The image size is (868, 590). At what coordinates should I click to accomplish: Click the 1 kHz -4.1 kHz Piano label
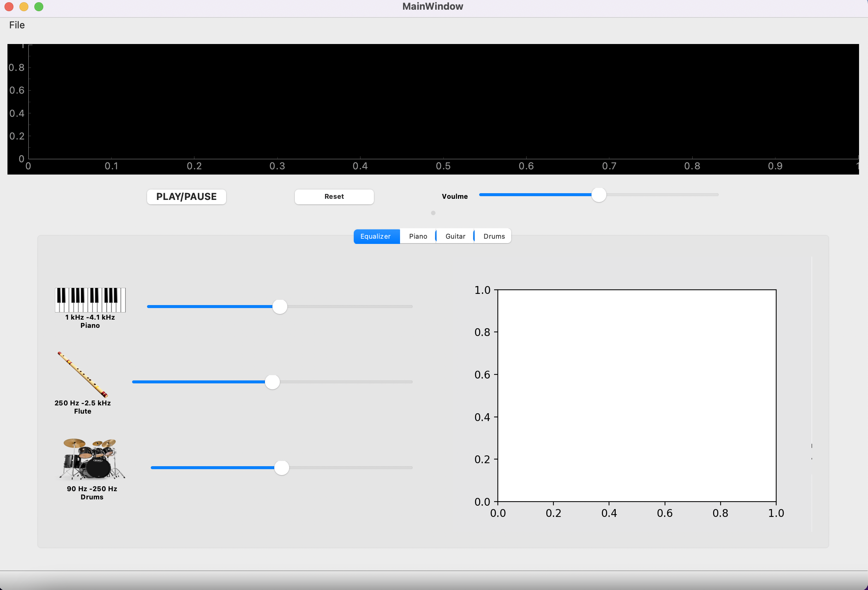click(90, 321)
